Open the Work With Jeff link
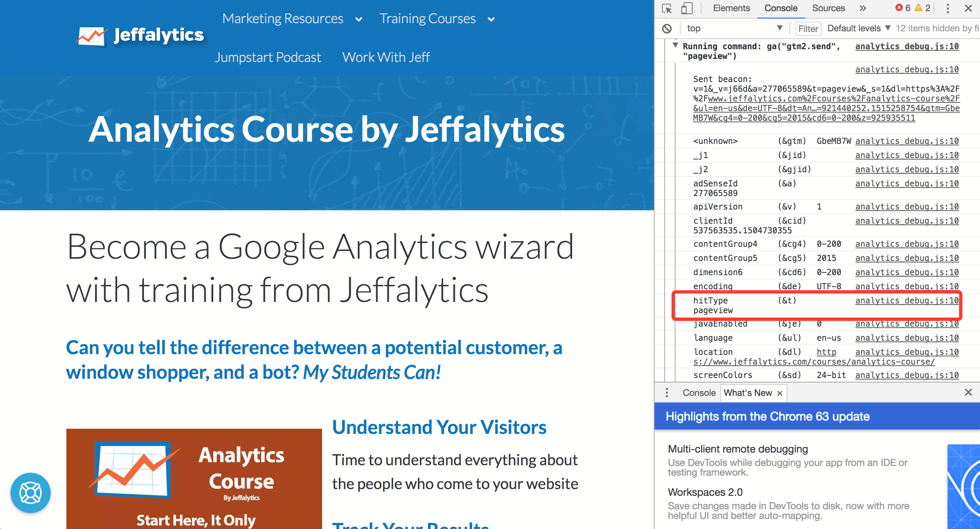 tap(386, 57)
